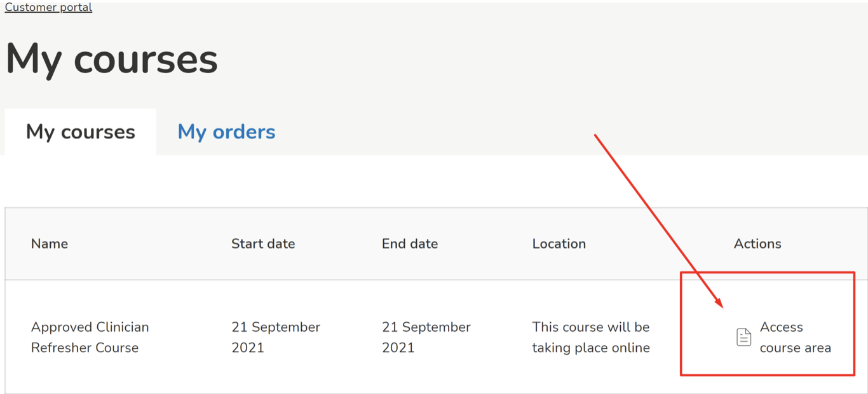Click the word 'Access' in the Actions cell
The width and height of the screenshot is (868, 394).
click(782, 327)
